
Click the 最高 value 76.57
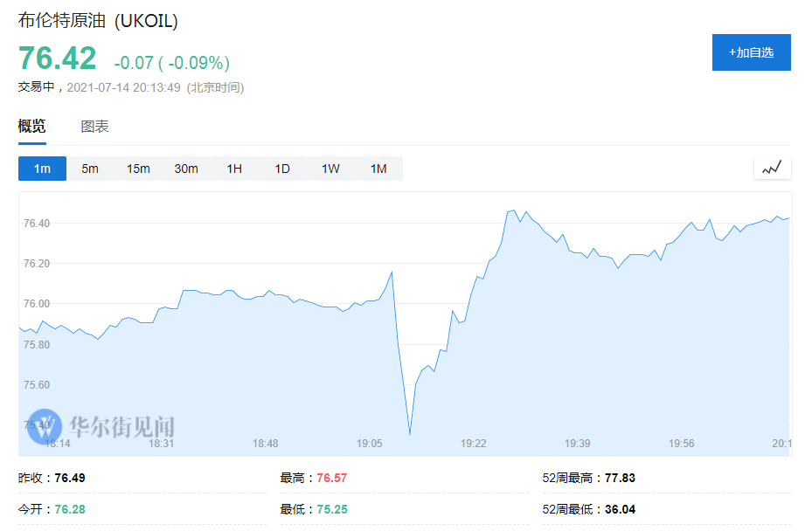pyautogui.click(x=331, y=478)
